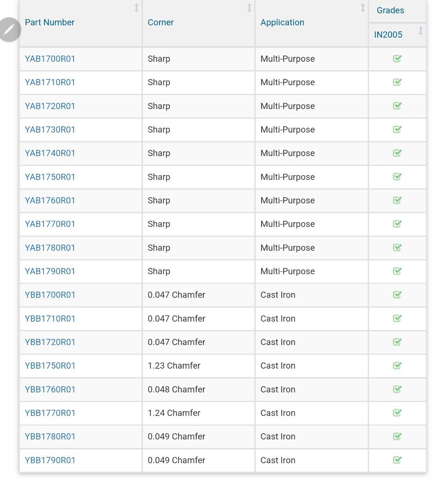The image size is (448, 478).
Task: Open part number YBB1790R01
Action: [50, 460]
